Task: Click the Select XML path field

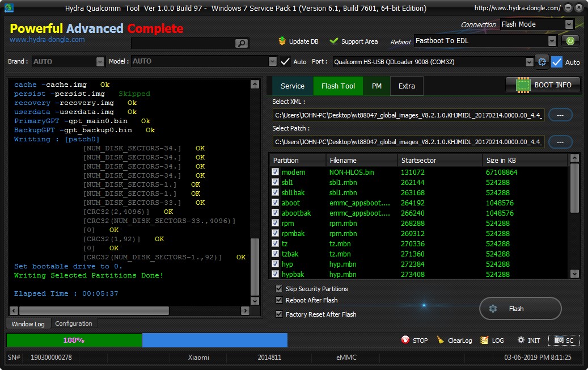Action: click(x=408, y=115)
